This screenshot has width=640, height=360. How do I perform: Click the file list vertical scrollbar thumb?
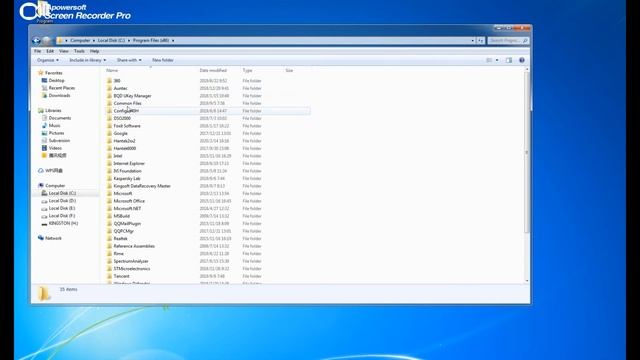point(527,153)
